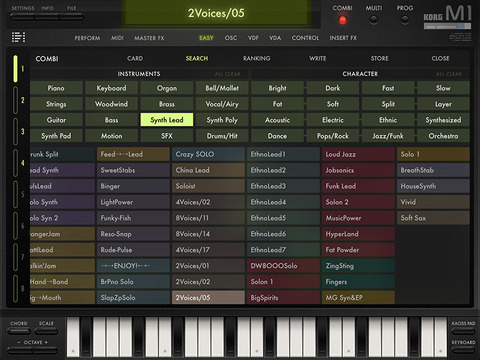Toggle the Orchestra character filter
Viewport: 480px width, 360px height.
click(x=443, y=136)
